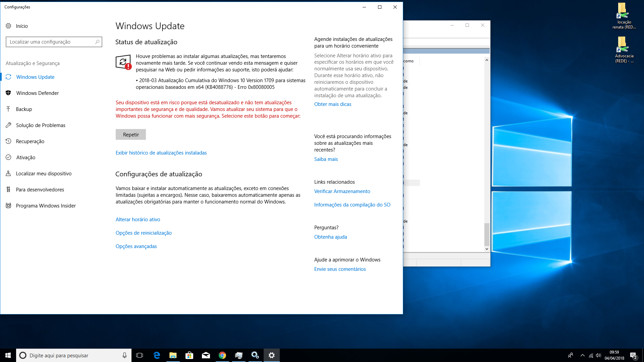The width and height of the screenshot is (644, 362).
Task: Switch to the active Settings taskbar window
Action: pos(272,355)
